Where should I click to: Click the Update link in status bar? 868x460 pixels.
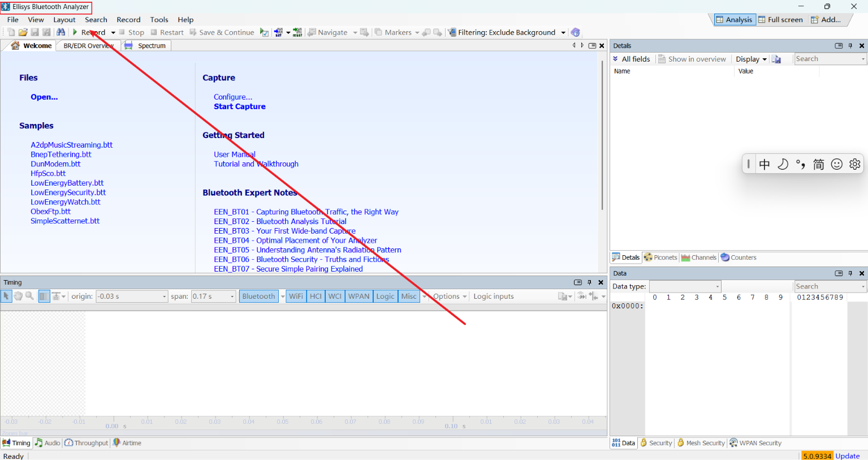click(848, 455)
